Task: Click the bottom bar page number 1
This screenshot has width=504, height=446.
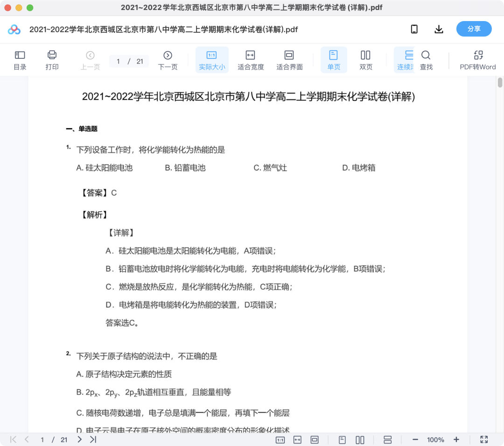Action: [42, 439]
